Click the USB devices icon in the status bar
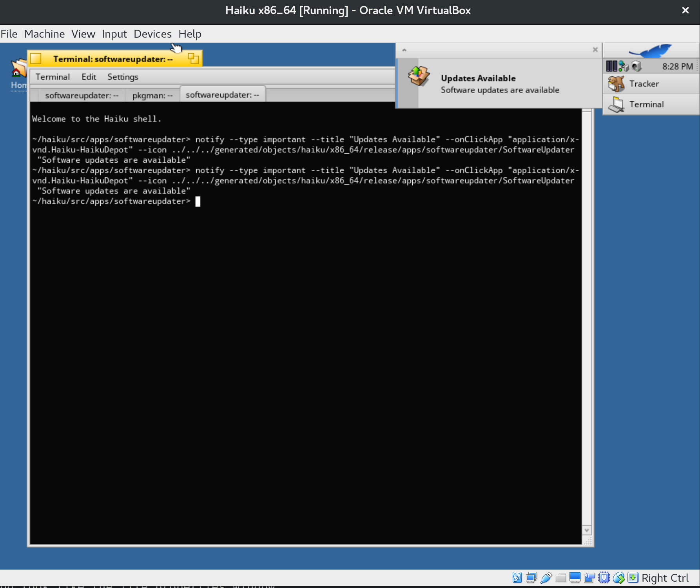700x588 pixels. (x=546, y=577)
